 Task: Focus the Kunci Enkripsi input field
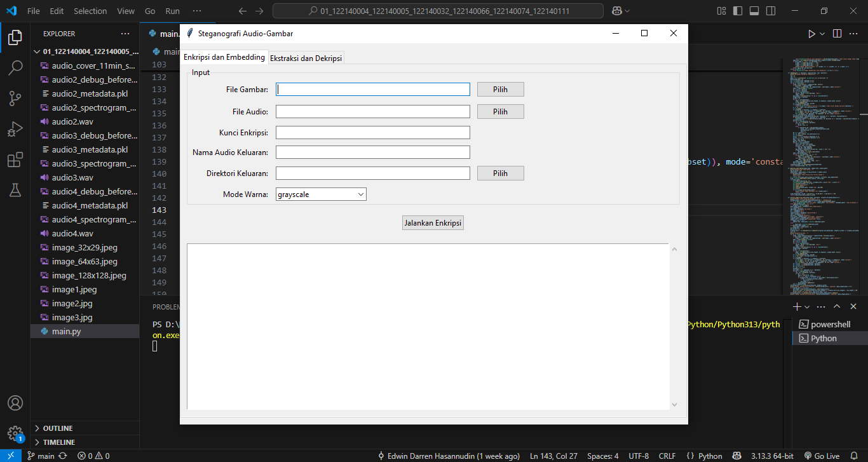click(373, 132)
